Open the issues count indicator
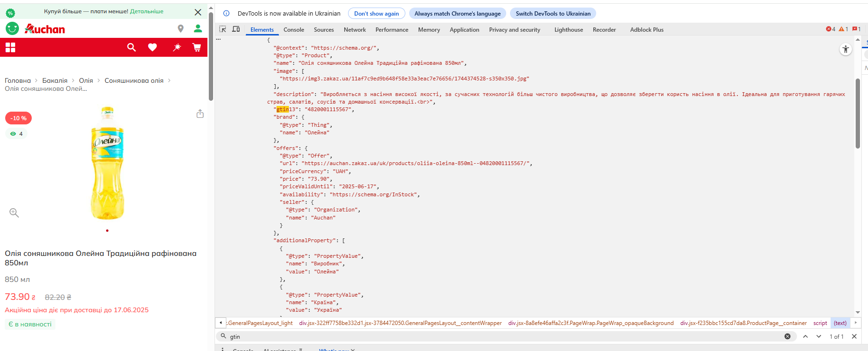 pyautogui.click(x=856, y=29)
